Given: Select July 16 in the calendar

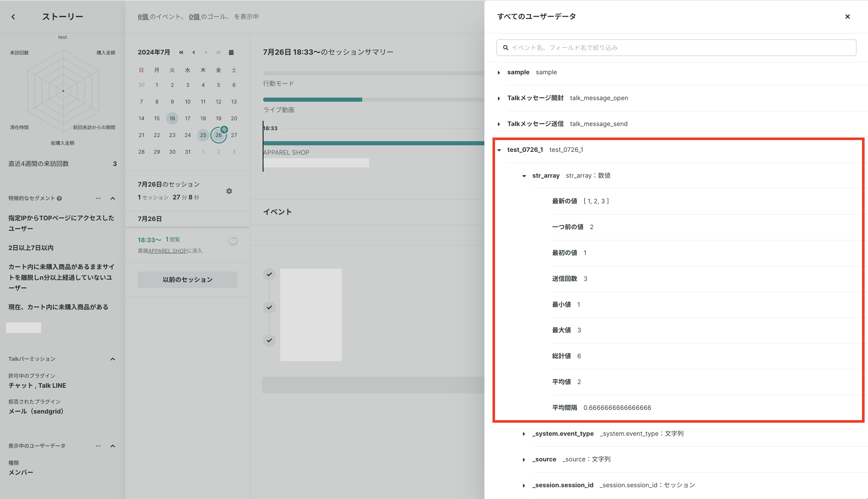Looking at the screenshot, I should [x=172, y=118].
